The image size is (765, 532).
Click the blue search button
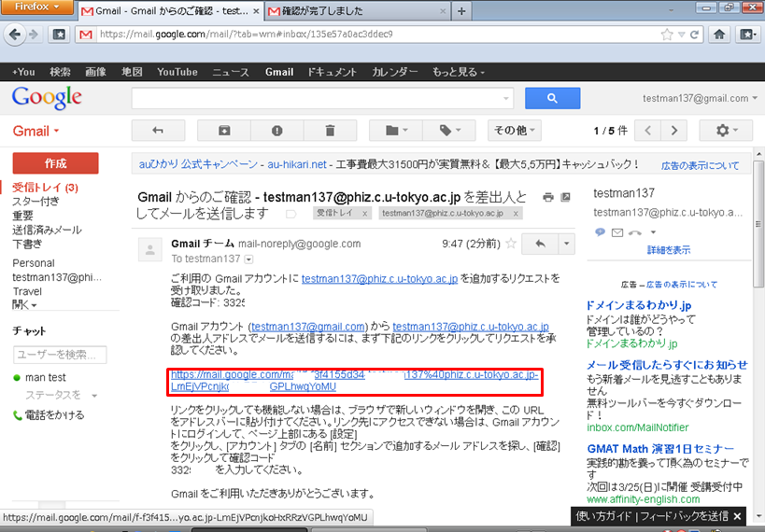point(552,98)
